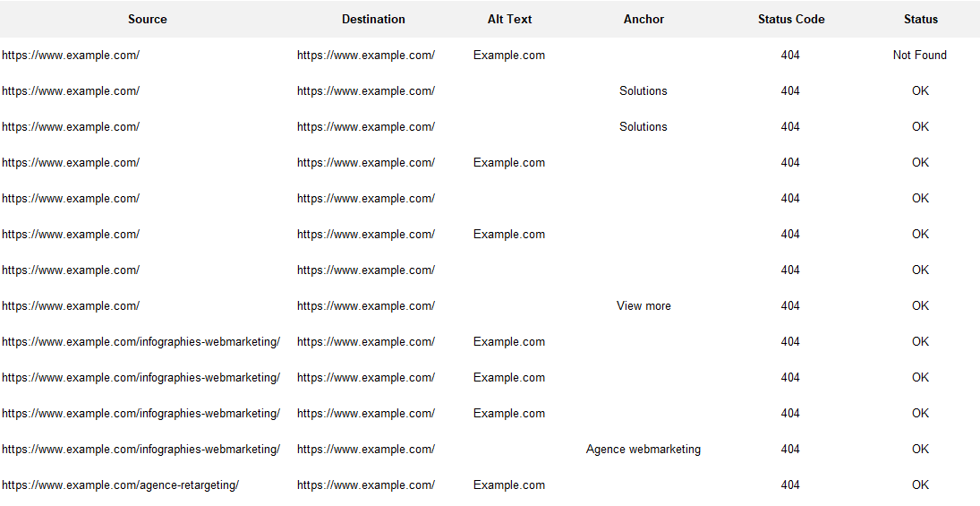Select the Not Found status cell
Viewport: 980px width, 506px height.
click(x=920, y=55)
